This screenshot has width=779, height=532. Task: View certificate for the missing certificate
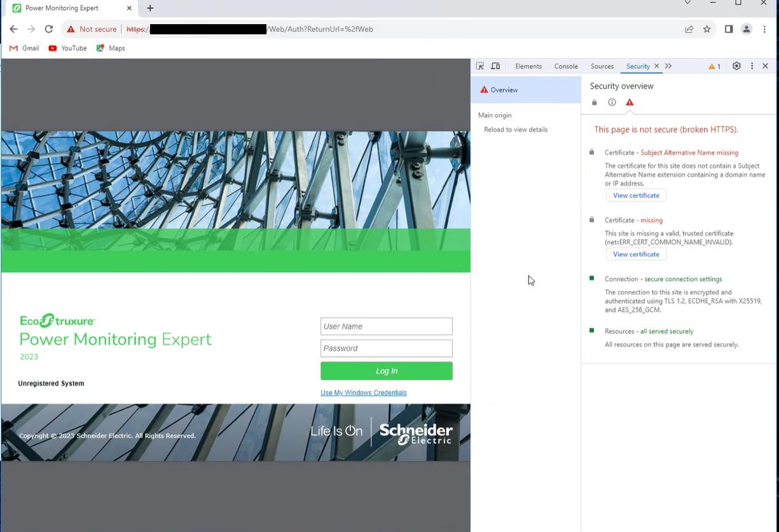click(x=636, y=254)
